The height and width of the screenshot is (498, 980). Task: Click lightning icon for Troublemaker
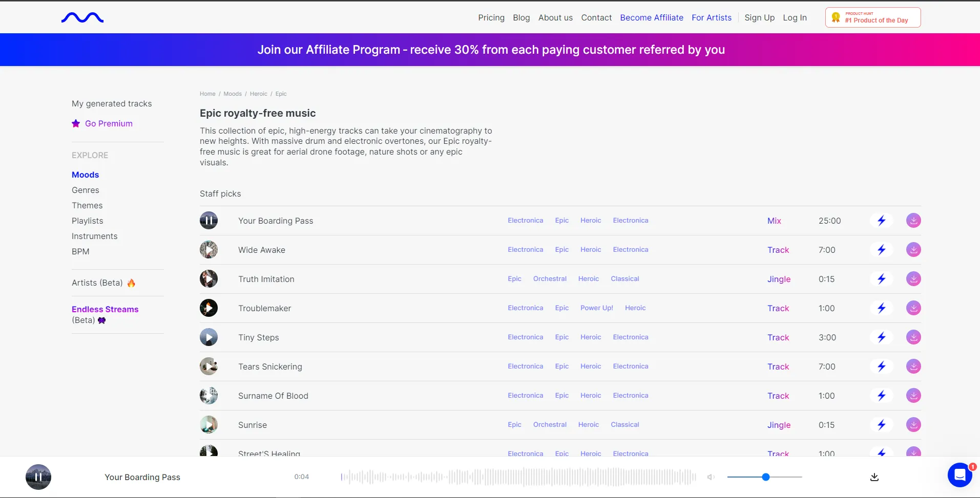click(882, 308)
